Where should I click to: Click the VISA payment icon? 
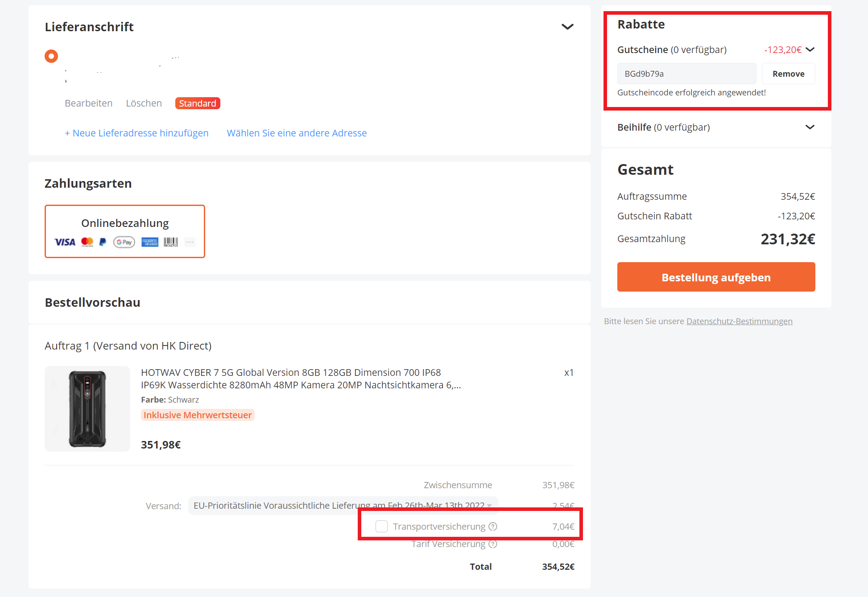[65, 242]
